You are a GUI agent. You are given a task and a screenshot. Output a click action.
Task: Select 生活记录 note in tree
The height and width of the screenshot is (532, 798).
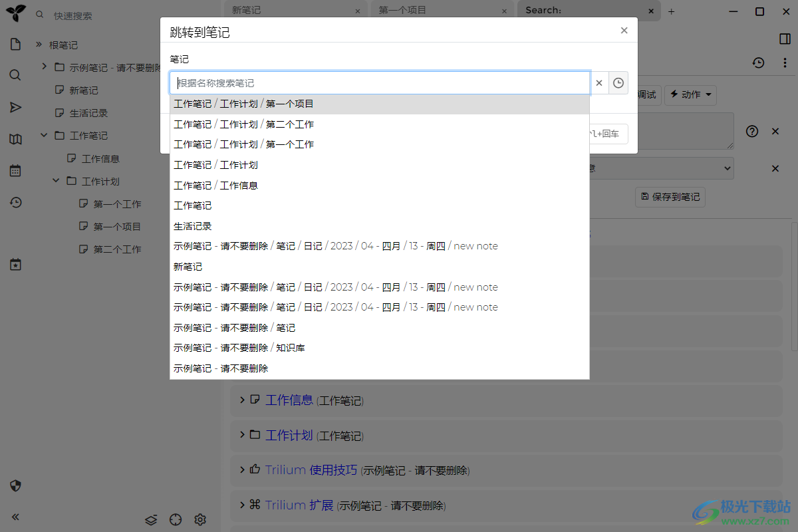coord(88,112)
